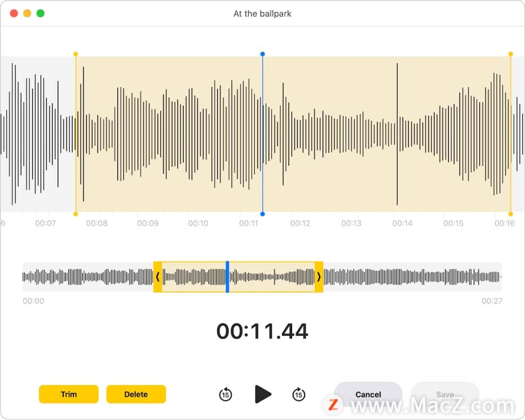The image size is (525, 420).
Task: Click the 00:14 mark on the time ruler
Action: (402, 223)
